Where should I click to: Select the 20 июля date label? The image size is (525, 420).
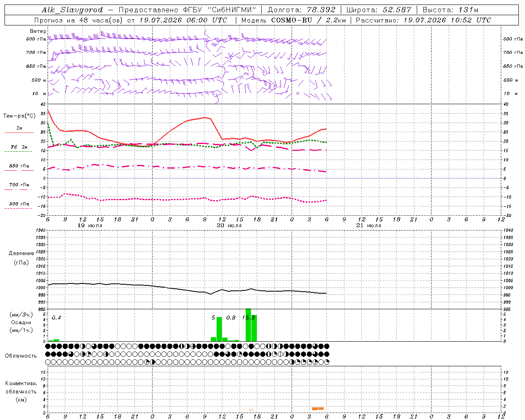(229, 226)
